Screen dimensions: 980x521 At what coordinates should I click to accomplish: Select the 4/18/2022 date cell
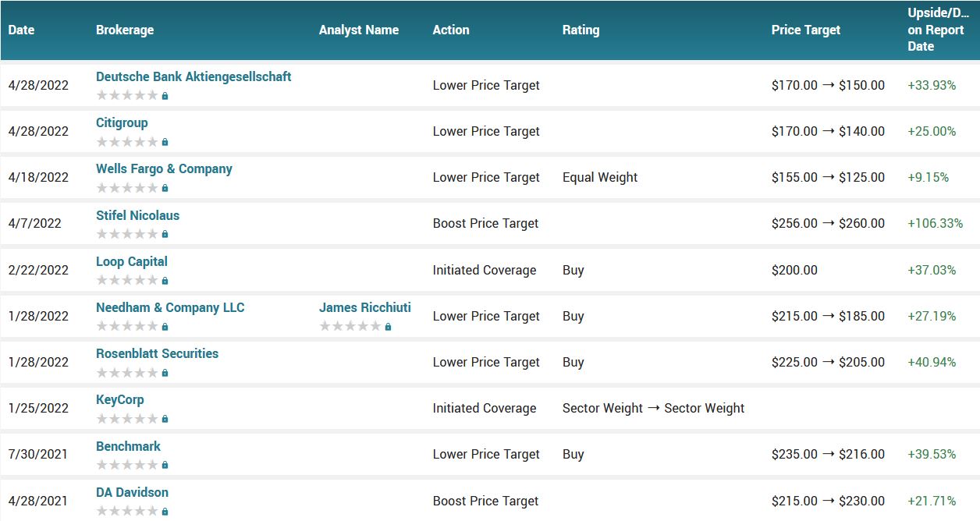pos(38,177)
